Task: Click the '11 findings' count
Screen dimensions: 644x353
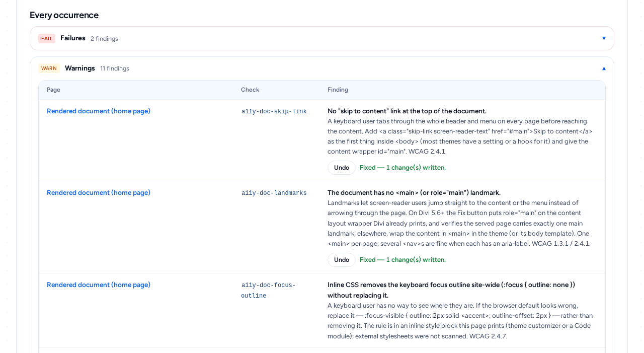Action: coord(115,68)
